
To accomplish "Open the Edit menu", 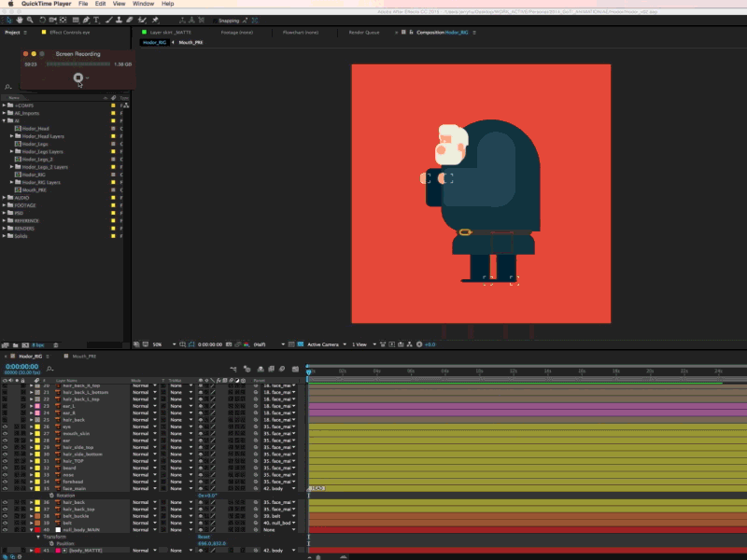I will pyautogui.click(x=101, y=4).
